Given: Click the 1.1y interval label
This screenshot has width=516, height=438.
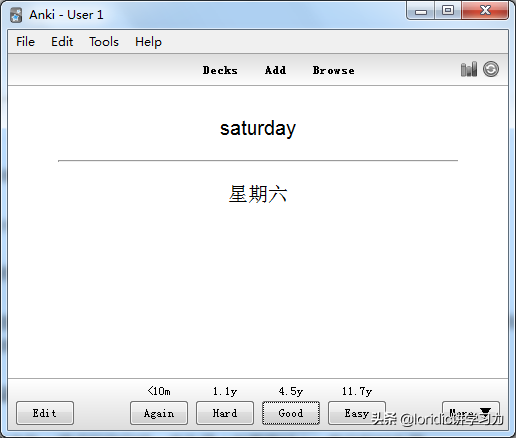Looking at the screenshot, I should (x=225, y=391).
